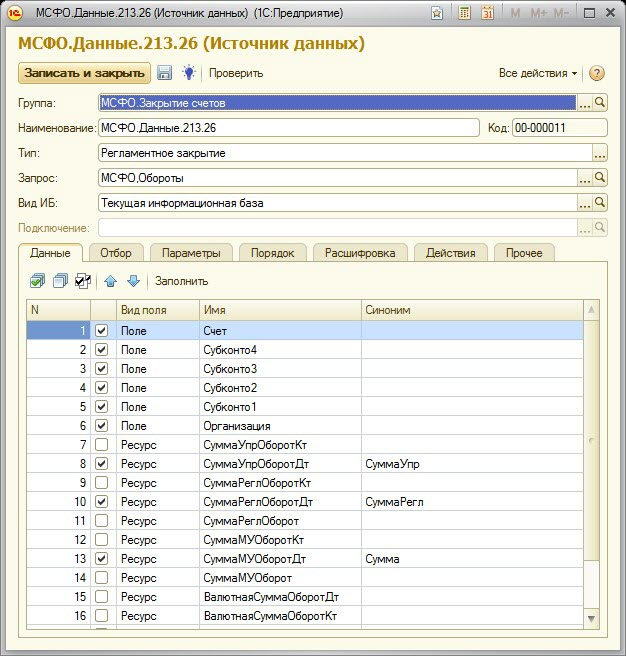Enable checkbox for СуммаУпрОборотКт row

(x=102, y=444)
